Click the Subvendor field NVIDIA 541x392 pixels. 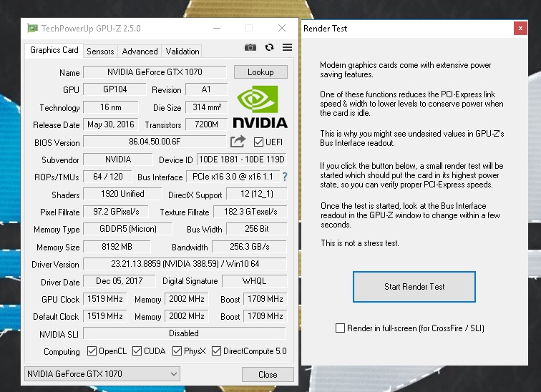[117, 160]
